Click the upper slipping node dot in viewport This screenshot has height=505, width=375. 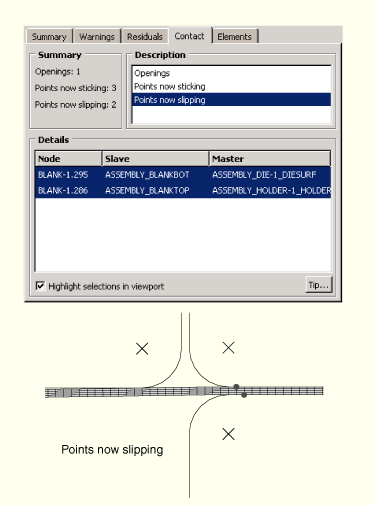click(x=236, y=387)
